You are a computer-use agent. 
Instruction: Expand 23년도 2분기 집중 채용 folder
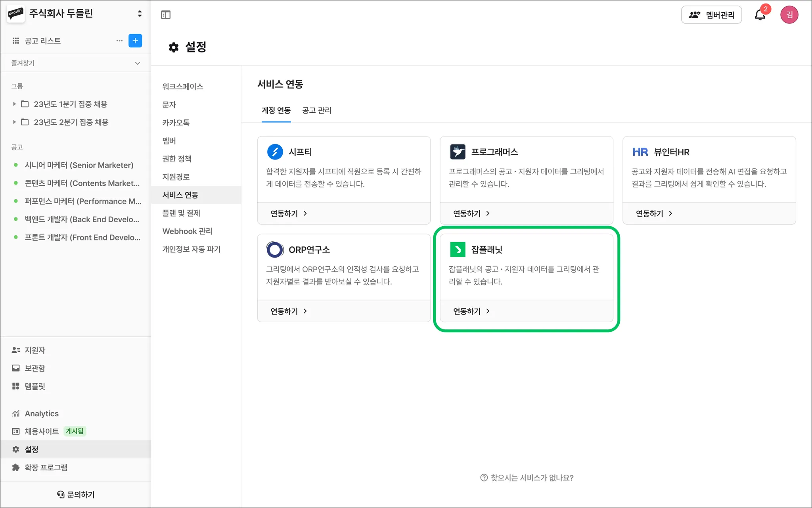[14, 122]
